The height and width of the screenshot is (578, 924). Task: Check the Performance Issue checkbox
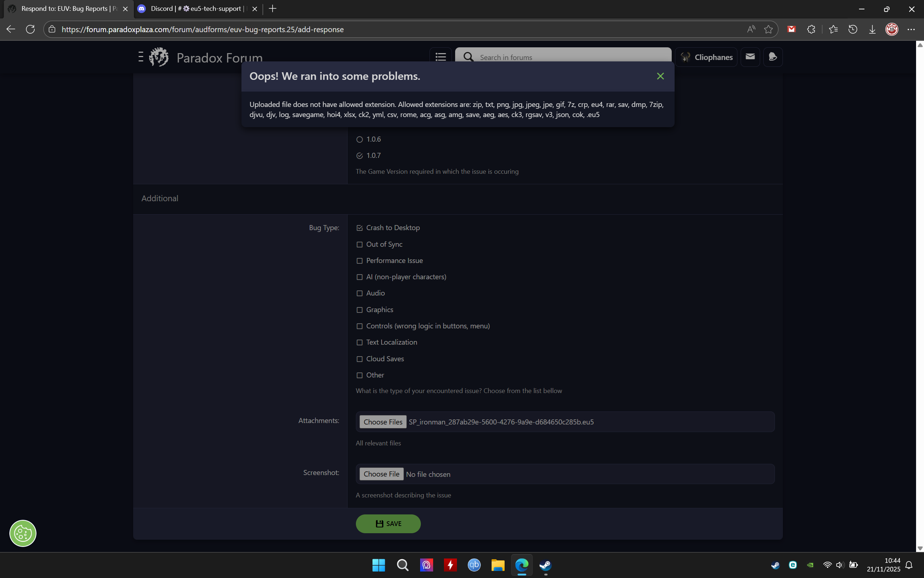(359, 261)
